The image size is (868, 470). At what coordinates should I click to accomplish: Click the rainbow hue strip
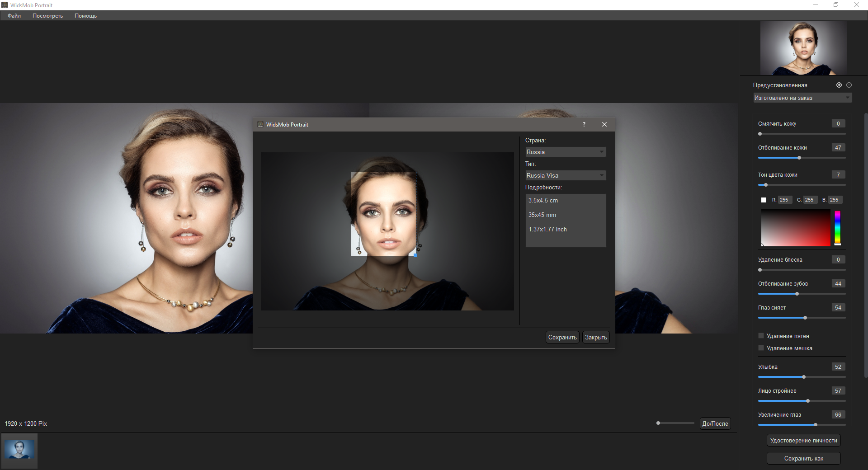[837, 227]
